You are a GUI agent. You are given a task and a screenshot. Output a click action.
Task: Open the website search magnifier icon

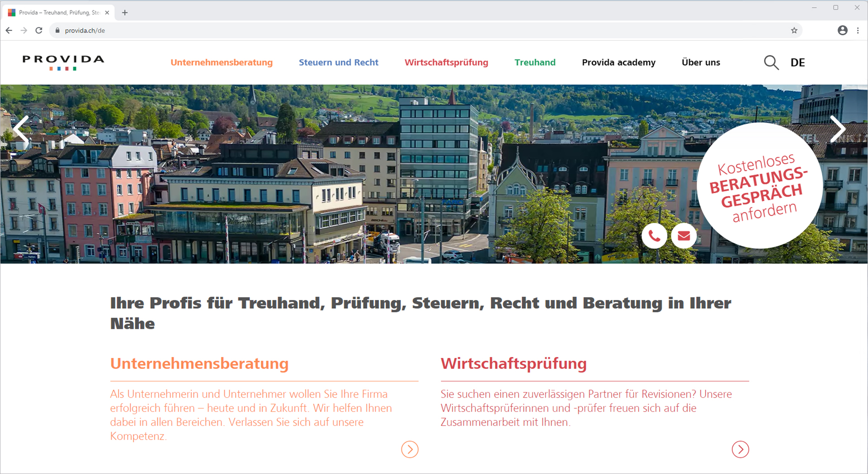771,62
